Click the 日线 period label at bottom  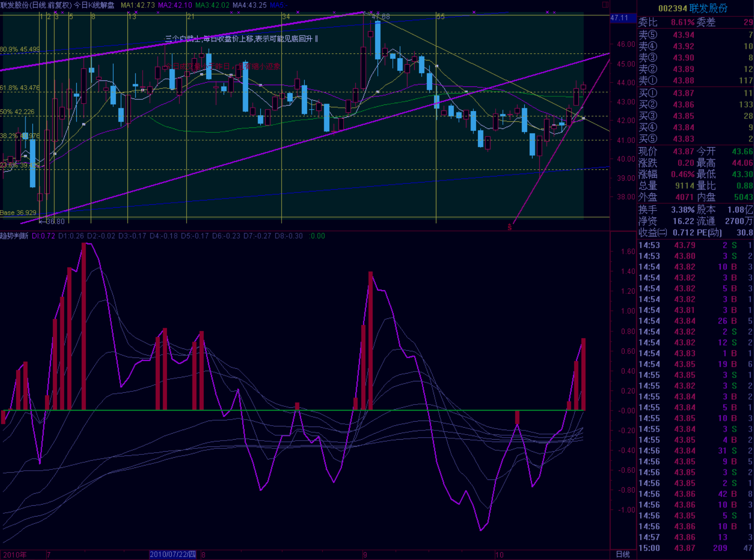click(x=623, y=554)
